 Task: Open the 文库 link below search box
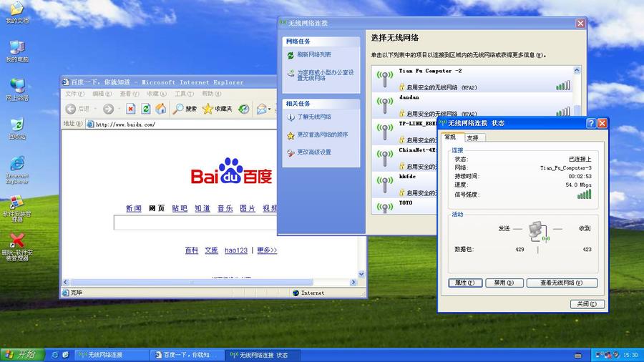point(212,250)
